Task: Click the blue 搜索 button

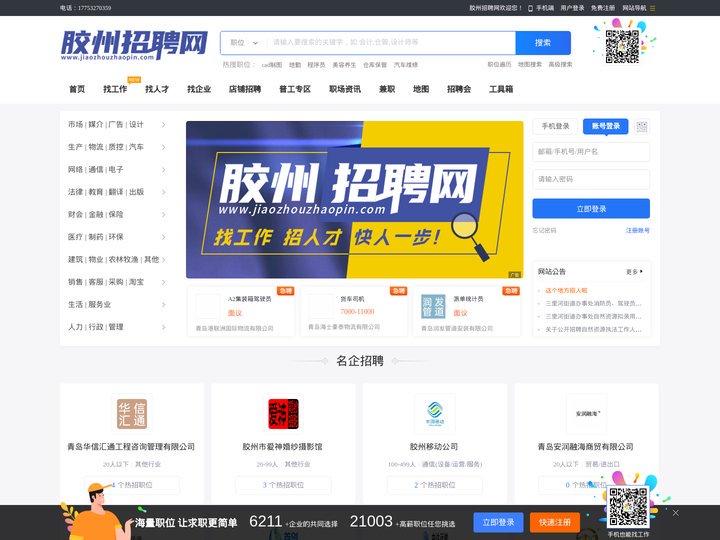Action: pos(543,43)
